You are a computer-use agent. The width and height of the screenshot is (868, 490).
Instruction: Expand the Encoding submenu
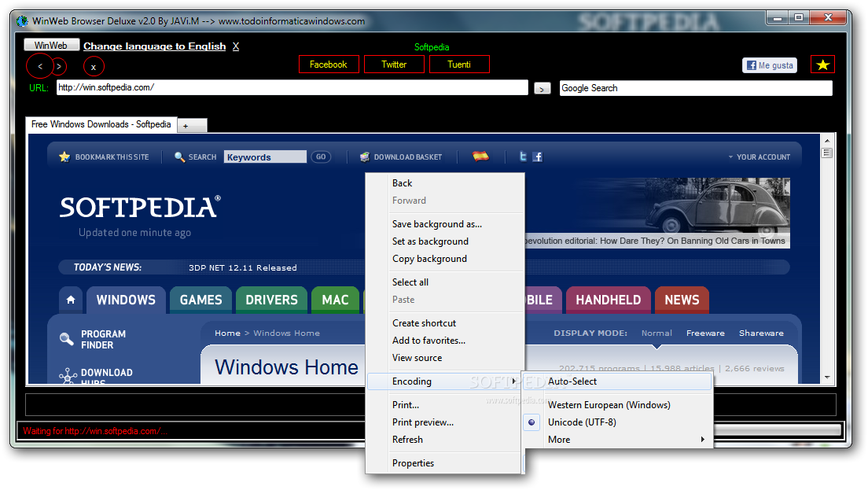pyautogui.click(x=444, y=381)
